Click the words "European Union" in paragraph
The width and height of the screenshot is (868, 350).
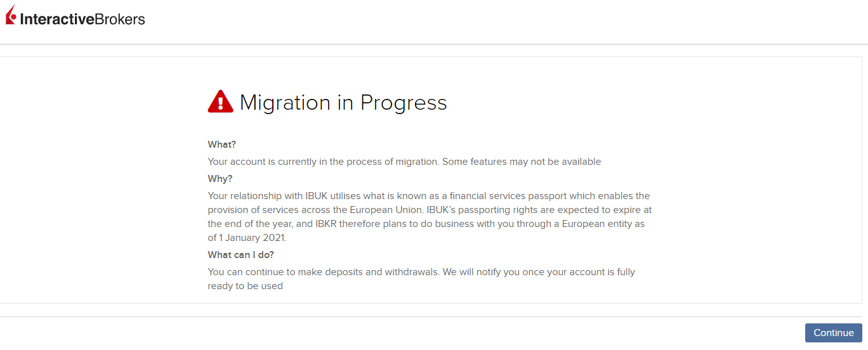click(x=373, y=210)
